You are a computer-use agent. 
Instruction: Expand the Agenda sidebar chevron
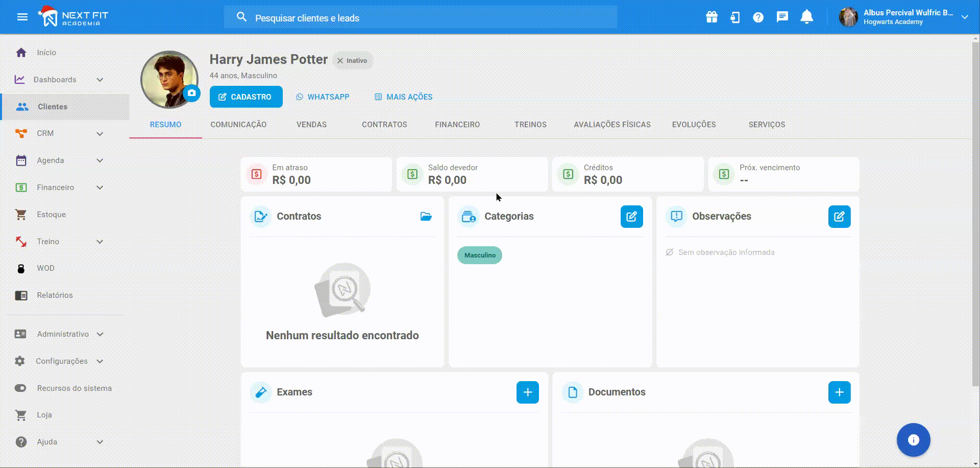pyautogui.click(x=100, y=160)
